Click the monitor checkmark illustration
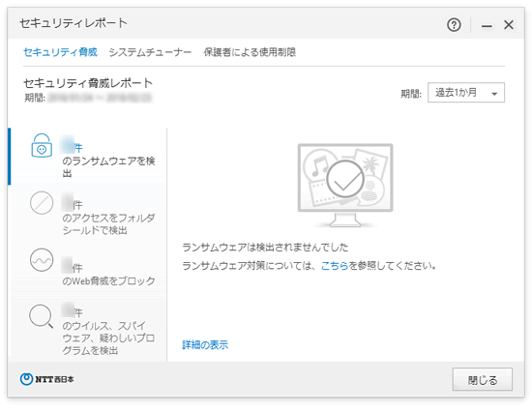 345,185
